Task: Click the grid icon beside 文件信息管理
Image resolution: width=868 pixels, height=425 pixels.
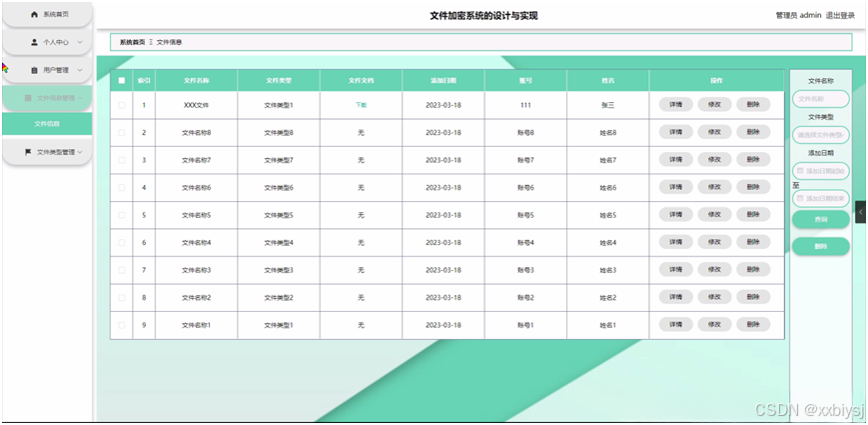Action: pos(28,98)
